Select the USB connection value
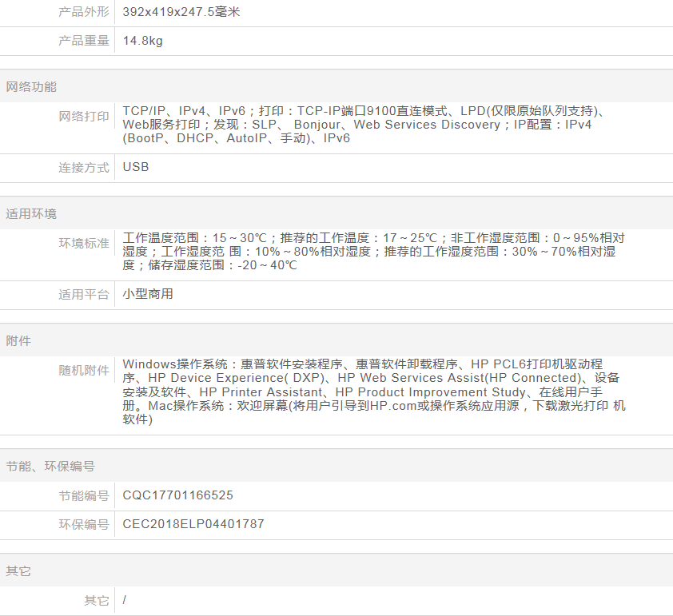 point(136,168)
